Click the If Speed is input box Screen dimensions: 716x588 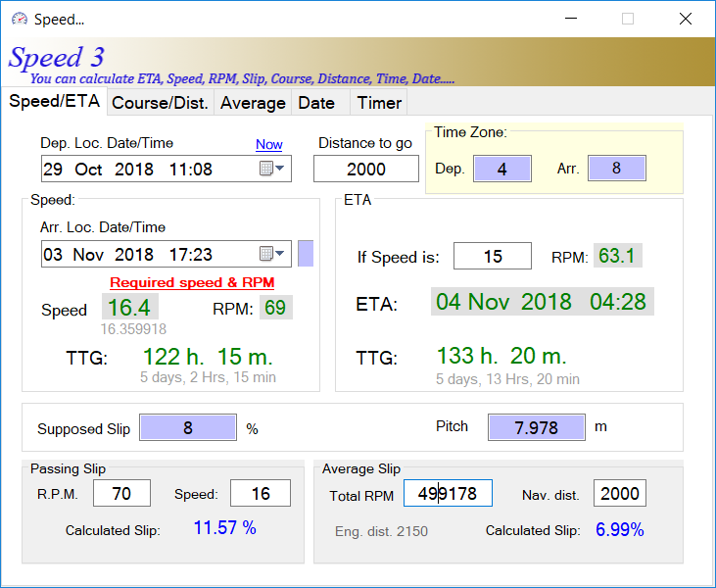click(x=493, y=257)
